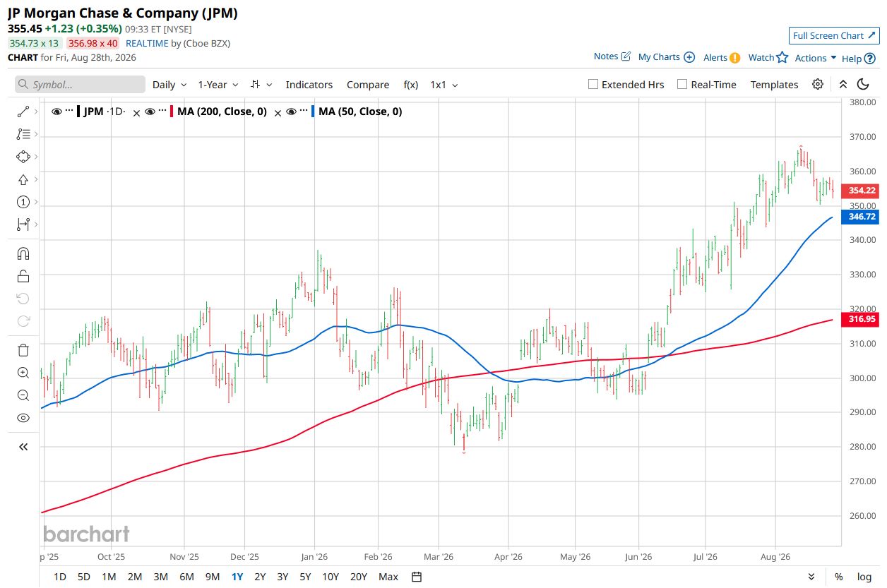Expand the 1-Year period dropdown
The image size is (887, 588).
click(x=218, y=85)
